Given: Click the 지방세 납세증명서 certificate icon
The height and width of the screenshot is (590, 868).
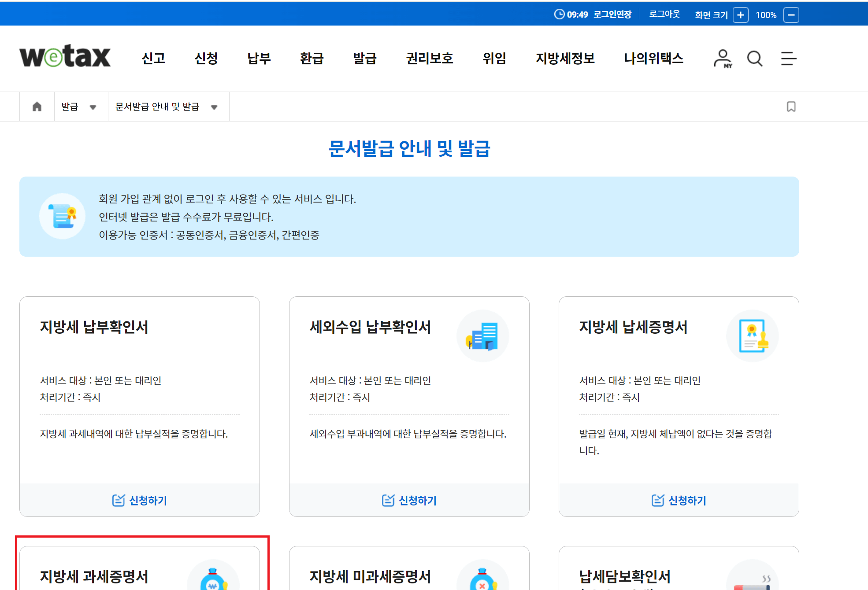Looking at the screenshot, I should click(x=752, y=336).
